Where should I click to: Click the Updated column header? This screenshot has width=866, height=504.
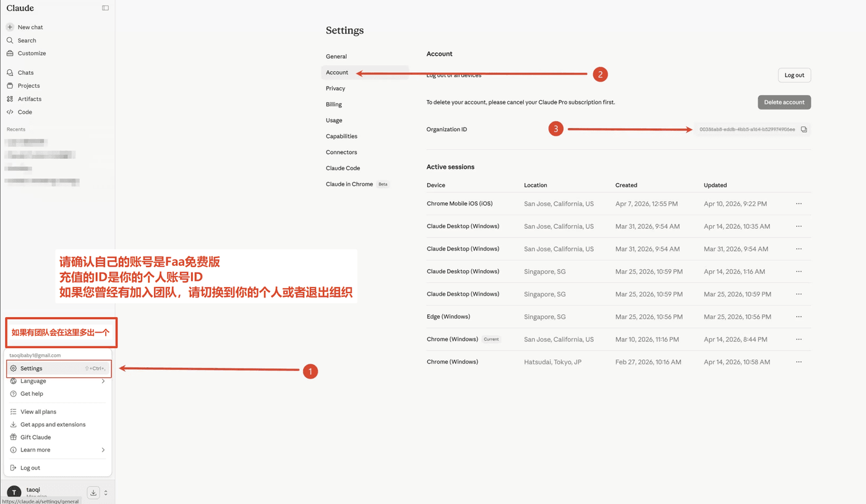click(x=715, y=185)
